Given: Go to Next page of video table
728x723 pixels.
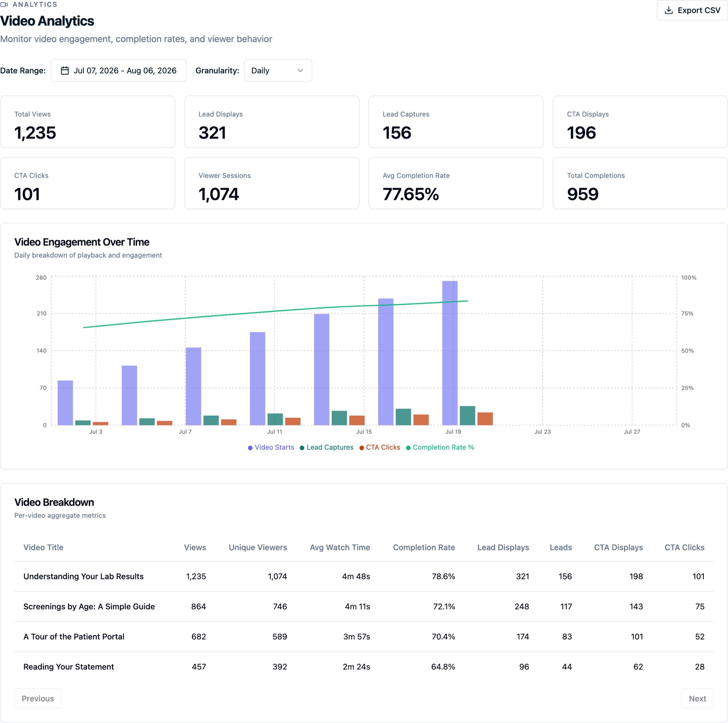Looking at the screenshot, I should pos(697,698).
